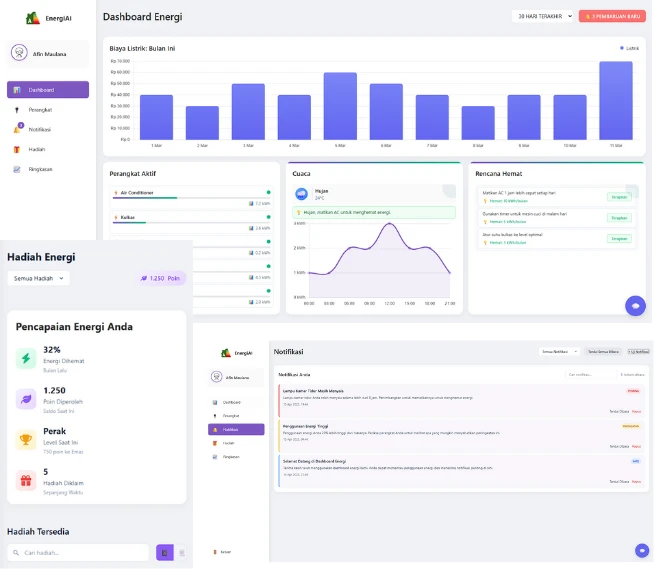Switch to purple grid view in Hadiah Tersedia
The width and height of the screenshot is (654, 569).
[164, 552]
